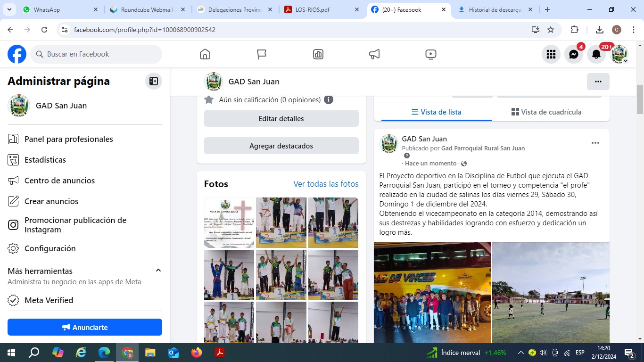
Task: Open page options three-dot button
Action: [x=598, y=82]
